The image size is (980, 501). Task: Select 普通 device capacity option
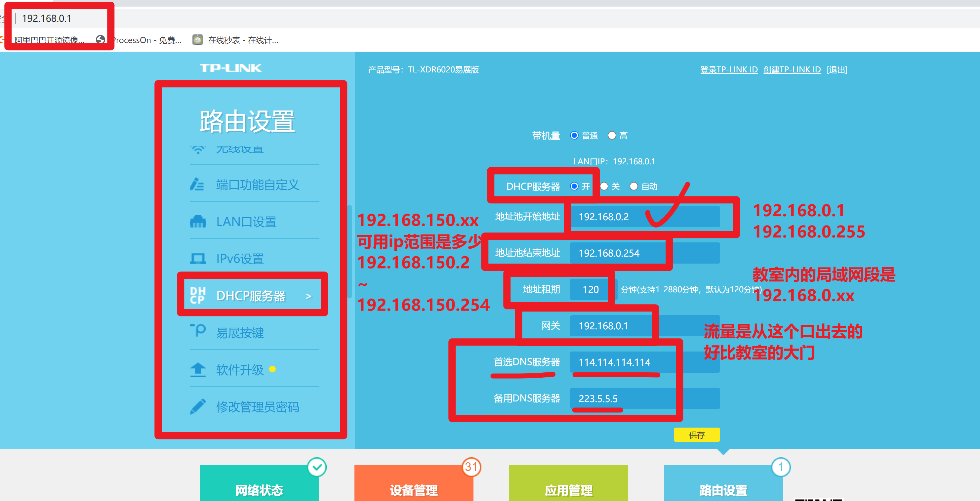pos(574,136)
